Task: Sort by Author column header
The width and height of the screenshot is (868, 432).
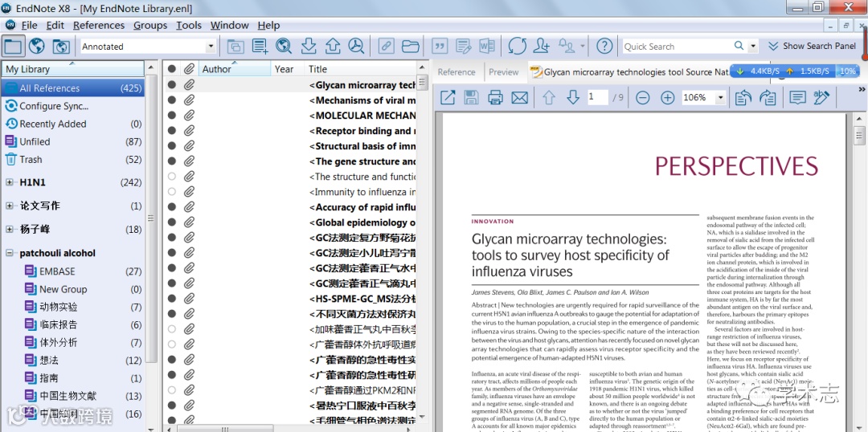Action: [x=235, y=69]
